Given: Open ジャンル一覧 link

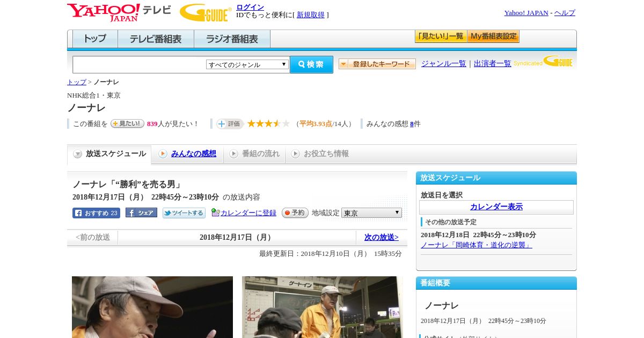Looking at the screenshot, I should click(x=444, y=63).
